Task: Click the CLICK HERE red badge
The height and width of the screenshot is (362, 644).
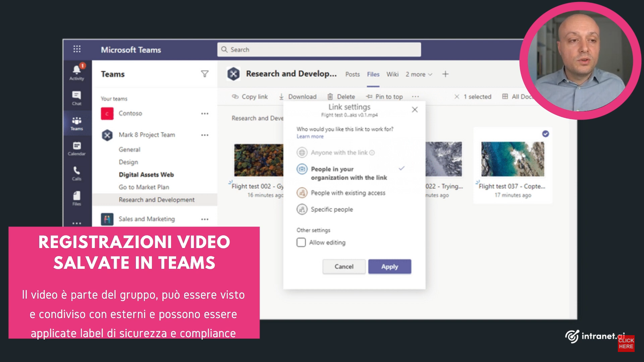Action: pyautogui.click(x=626, y=344)
